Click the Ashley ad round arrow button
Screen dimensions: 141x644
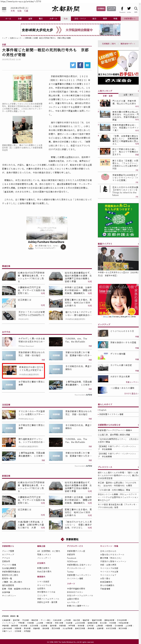pyautogui.click(x=63, y=247)
